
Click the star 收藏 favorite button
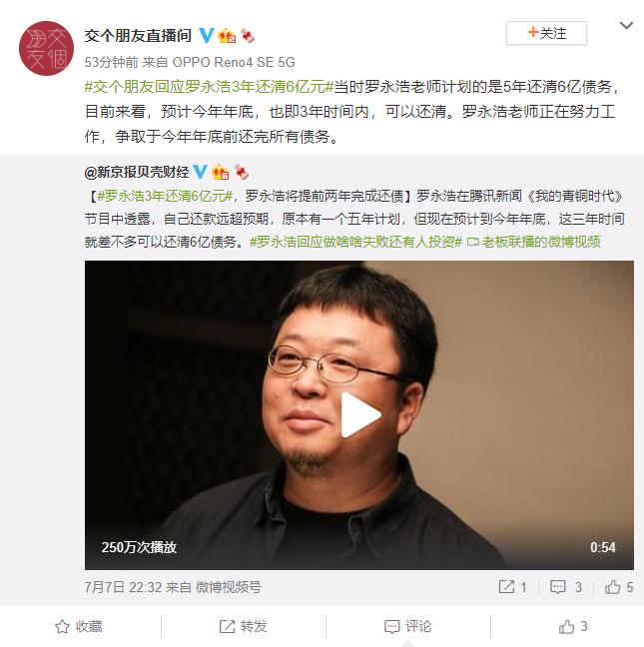[79, 626]
